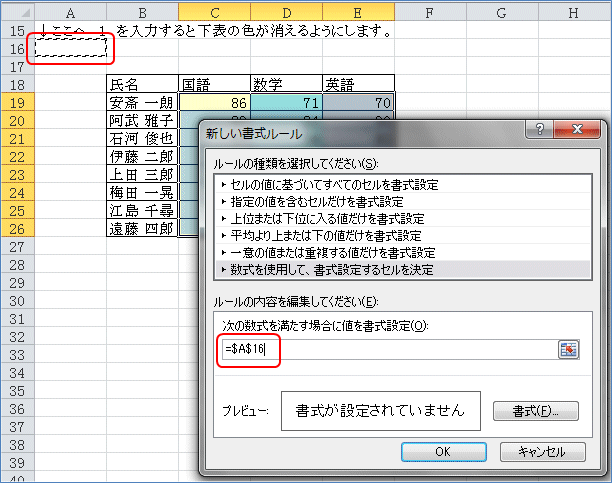Image resolution: width=612 pixels, height=483 pixels.
Task: Click the name cell 遠藤 四郎
Action: 142,228
